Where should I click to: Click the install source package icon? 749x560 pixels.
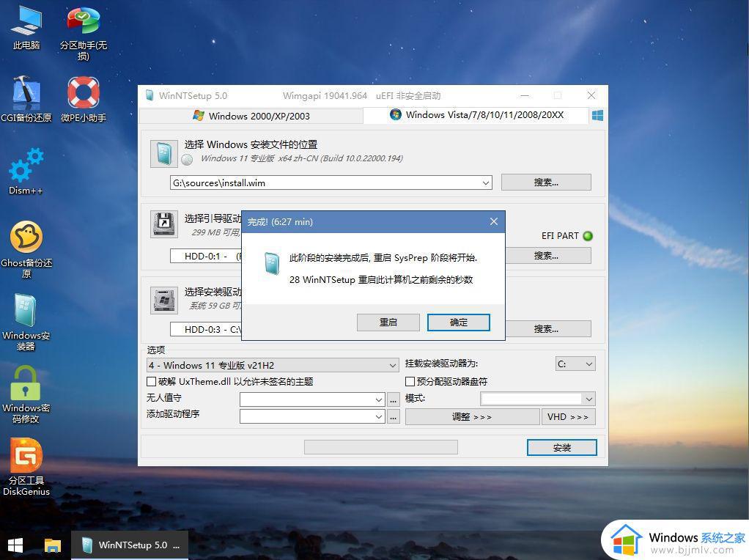(x=164, y=153)
